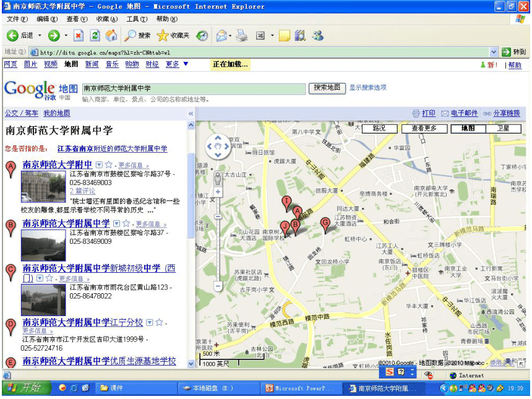Collapse the left results panel with «
Image resolution: width=532 pixels, height=399 pixels.
(191, 114)
